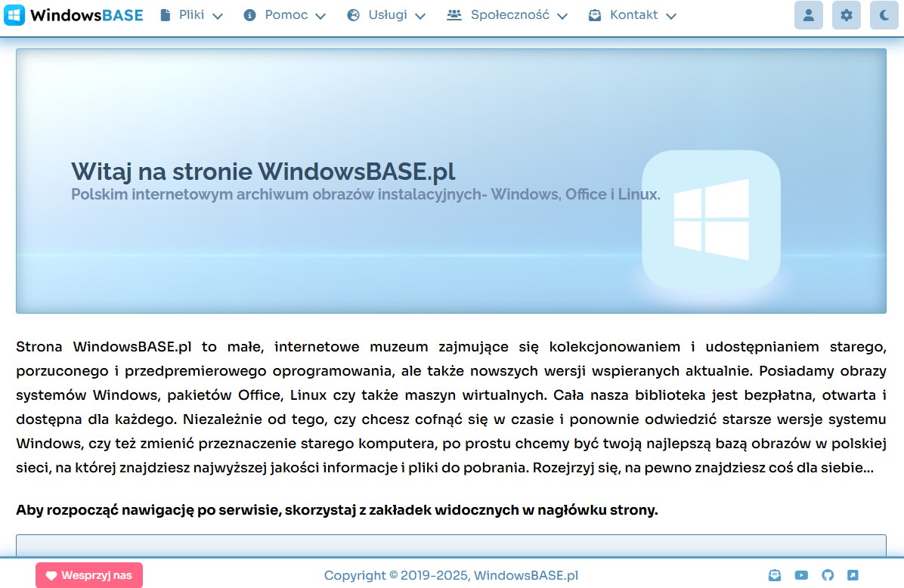This screenshot has width=904, height=588.
Task: Click the Copyright WindowsBASE.pl footer text
Action: click(x=451, y=576)
